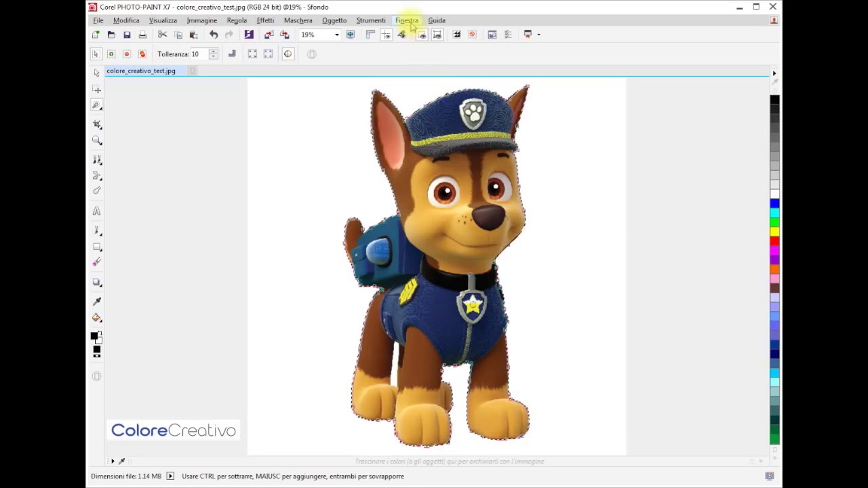Enable Normal mask mode
868x488 pixels.
[96, 54]
